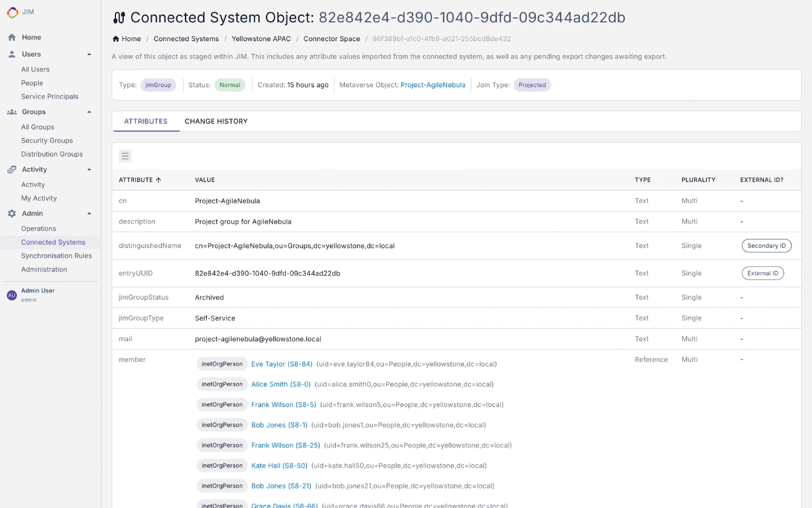Collapse the Groups section in the sidebar

pyautogui.click(x=89, y=112)
